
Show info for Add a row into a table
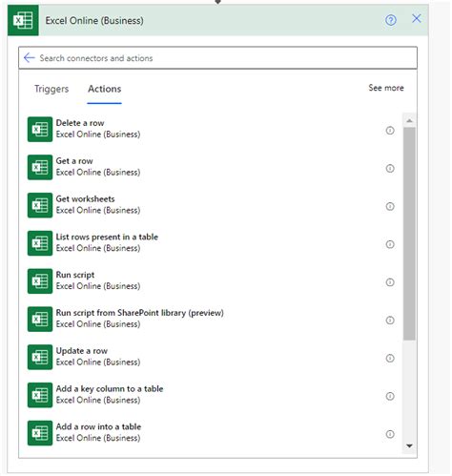[390, 434]
